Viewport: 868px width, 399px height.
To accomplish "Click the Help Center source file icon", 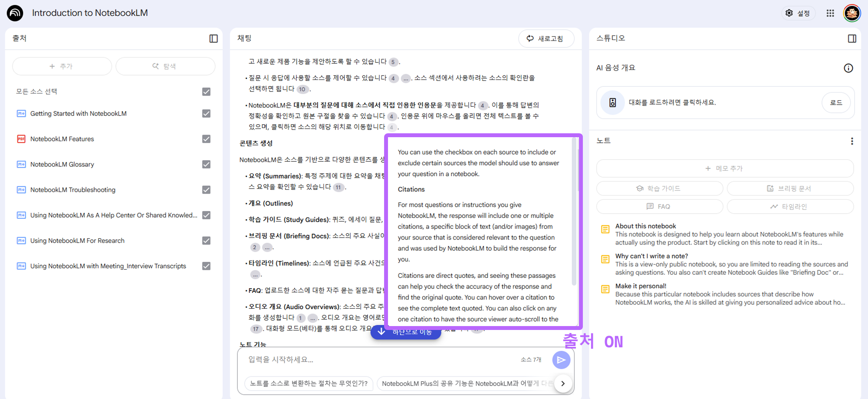I will coord(21,215).
